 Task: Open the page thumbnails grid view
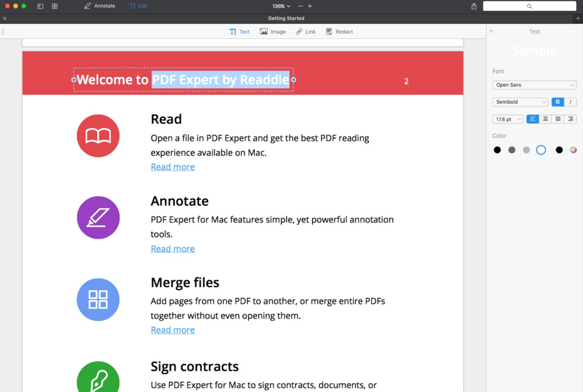tap(55, 6)
